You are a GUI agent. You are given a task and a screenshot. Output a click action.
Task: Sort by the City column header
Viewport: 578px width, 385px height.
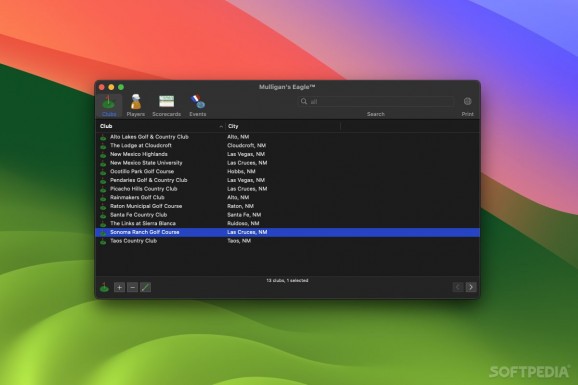point(283,126)
